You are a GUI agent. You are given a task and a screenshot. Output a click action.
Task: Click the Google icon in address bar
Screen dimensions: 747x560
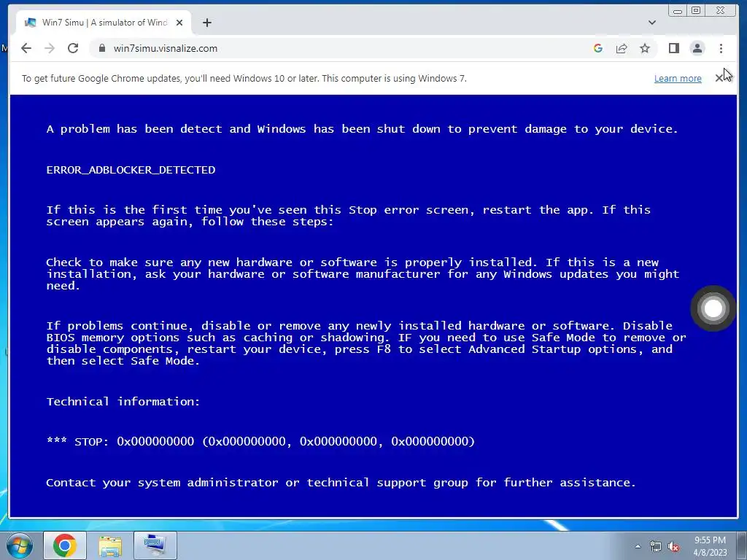tap(598, 48)
